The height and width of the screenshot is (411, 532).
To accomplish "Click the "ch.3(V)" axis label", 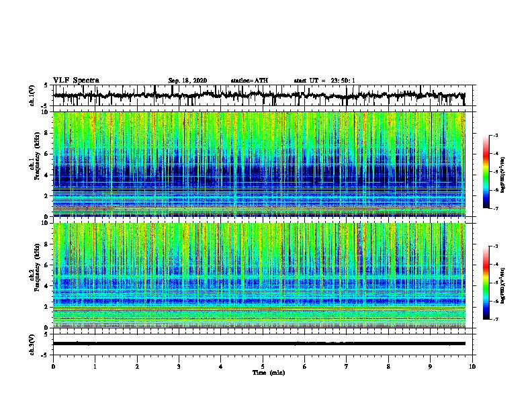I will coord(32,345).
